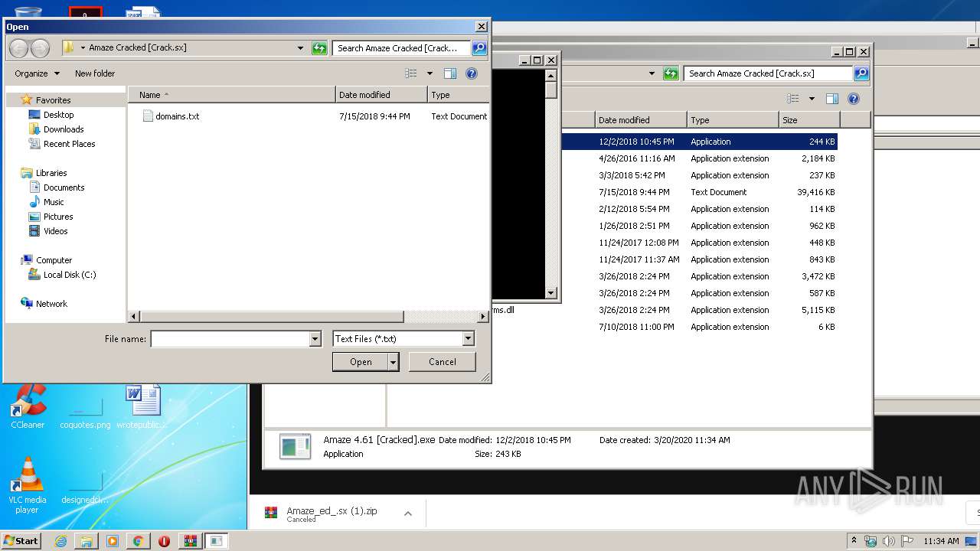Image resolution: width=980 pixels, height=551 pixels.
Task: Click New folder in the Open dialog
Action: click(x=95, y=73)
